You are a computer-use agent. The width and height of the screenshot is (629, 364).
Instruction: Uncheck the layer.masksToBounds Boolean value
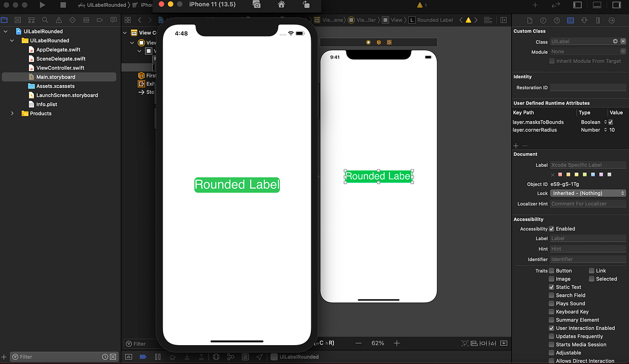pyautogui.click(x=610, y=122)
